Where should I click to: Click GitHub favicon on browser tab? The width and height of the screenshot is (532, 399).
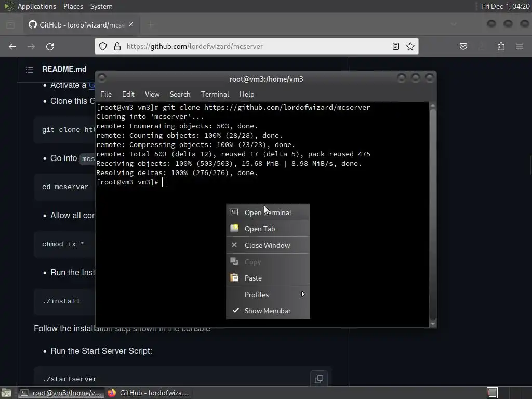(x=33, y=25)
